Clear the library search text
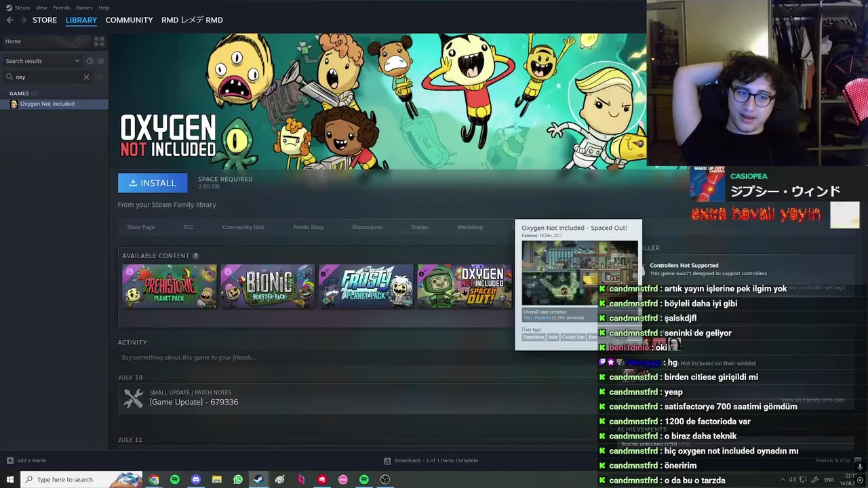The width and height of the screenshot is (868, 488). pyautogui.click(x=86, y=77)
